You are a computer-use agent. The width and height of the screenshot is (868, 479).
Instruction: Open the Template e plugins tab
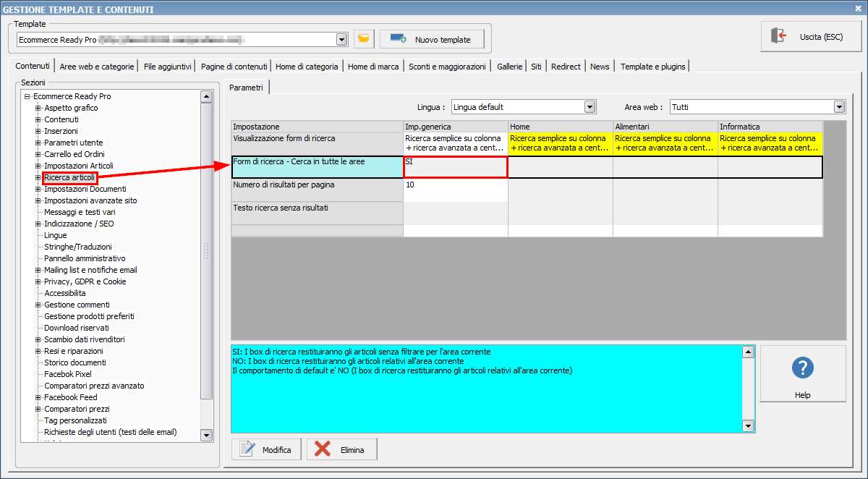[x=652, y=67]
